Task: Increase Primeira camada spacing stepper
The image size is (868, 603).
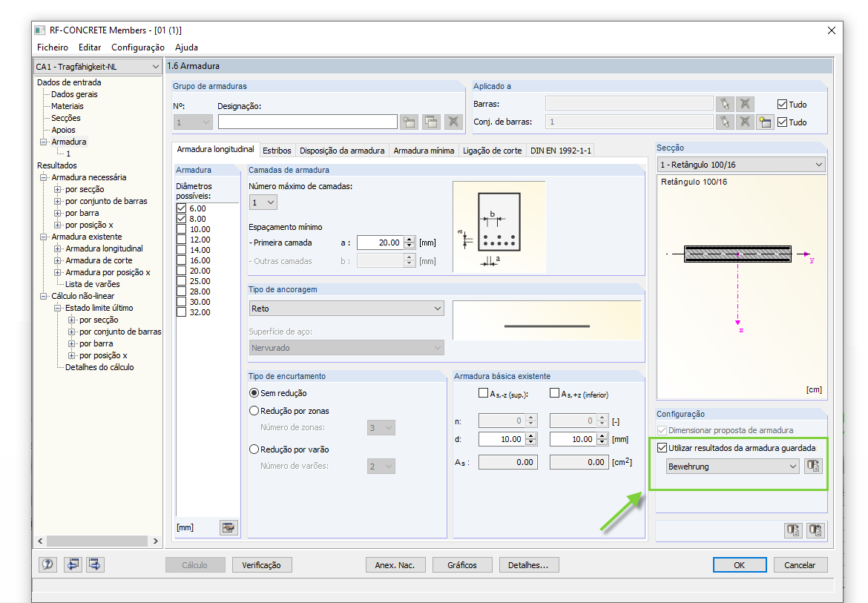Action: click(x=409, y=240)
